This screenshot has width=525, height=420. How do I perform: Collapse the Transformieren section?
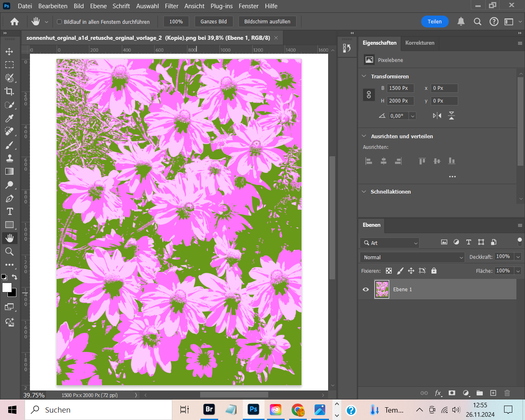pyautogui.click(x=363, y=76)
